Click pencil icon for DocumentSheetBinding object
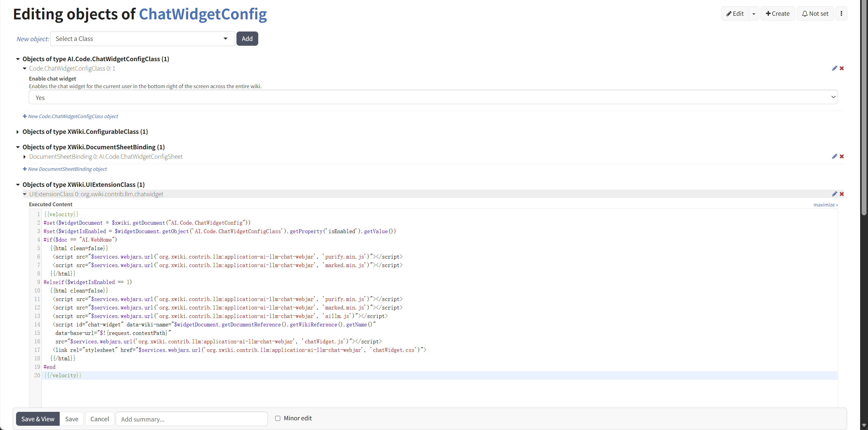 (x=834, y=156)
